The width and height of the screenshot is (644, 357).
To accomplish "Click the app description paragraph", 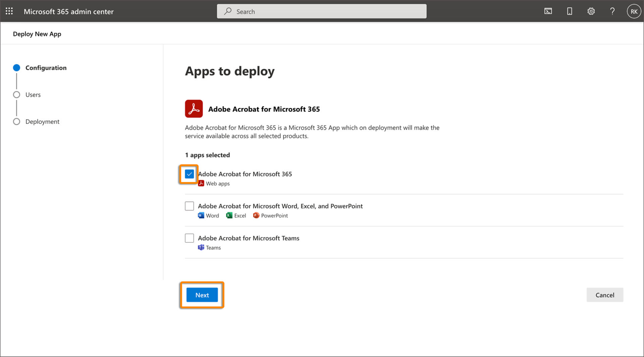I will pos(312,132).
